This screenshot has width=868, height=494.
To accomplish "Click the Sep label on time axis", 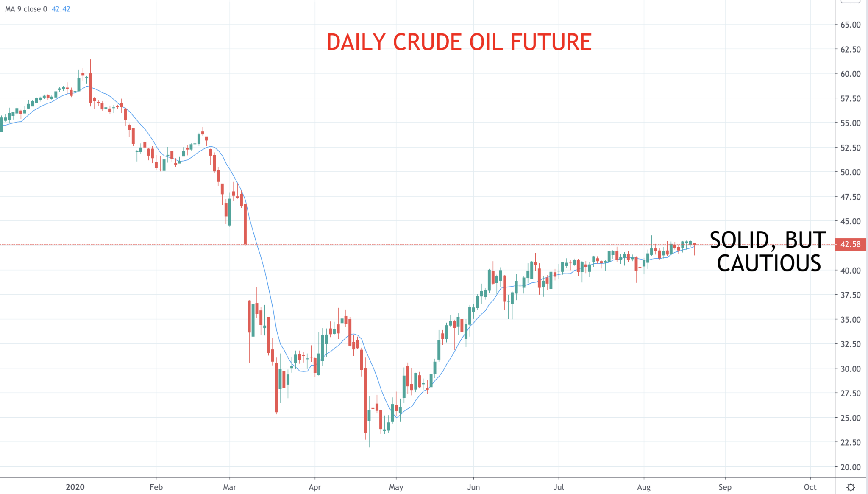I will coord(725,487).
